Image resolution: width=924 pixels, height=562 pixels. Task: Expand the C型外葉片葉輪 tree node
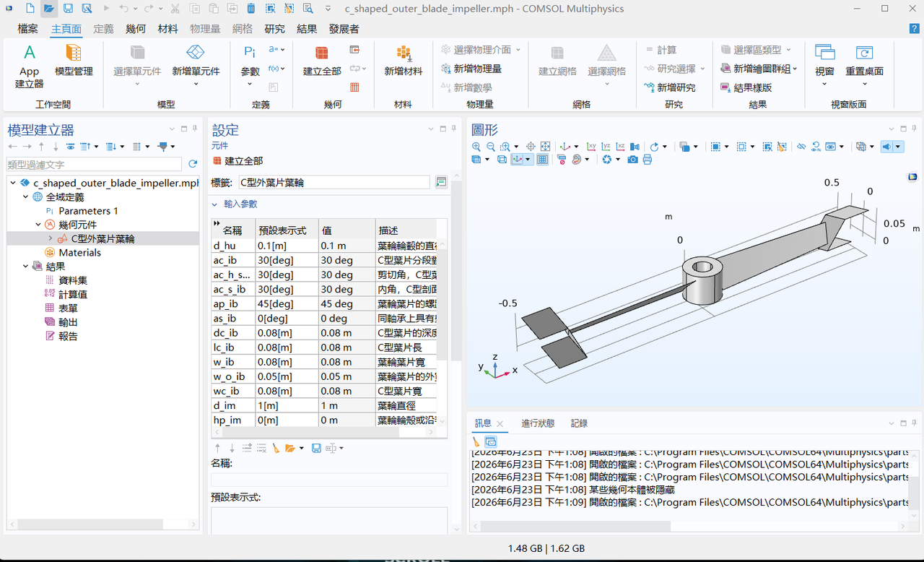pos(50,238)
